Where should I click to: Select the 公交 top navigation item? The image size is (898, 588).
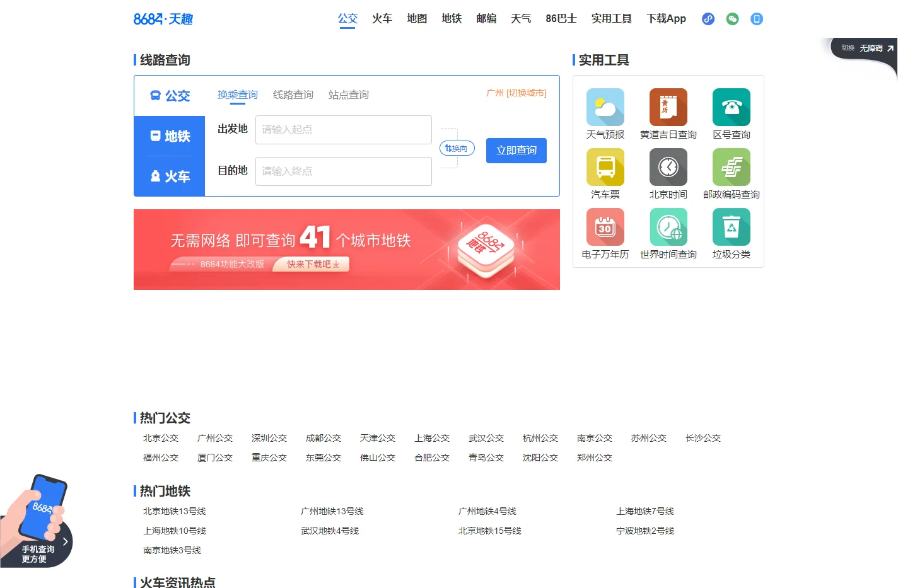347,18
